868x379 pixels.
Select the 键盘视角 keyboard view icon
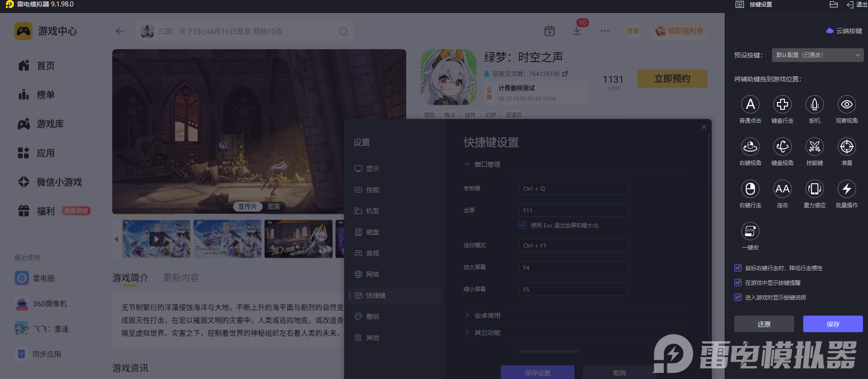coord(783,147)
